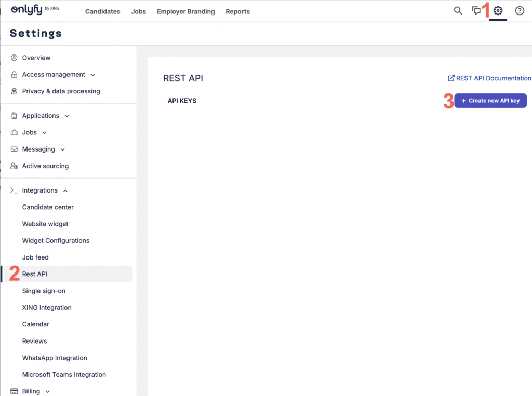Expand the Billing section
Viewport: 532px width, 396px height.
48,391
